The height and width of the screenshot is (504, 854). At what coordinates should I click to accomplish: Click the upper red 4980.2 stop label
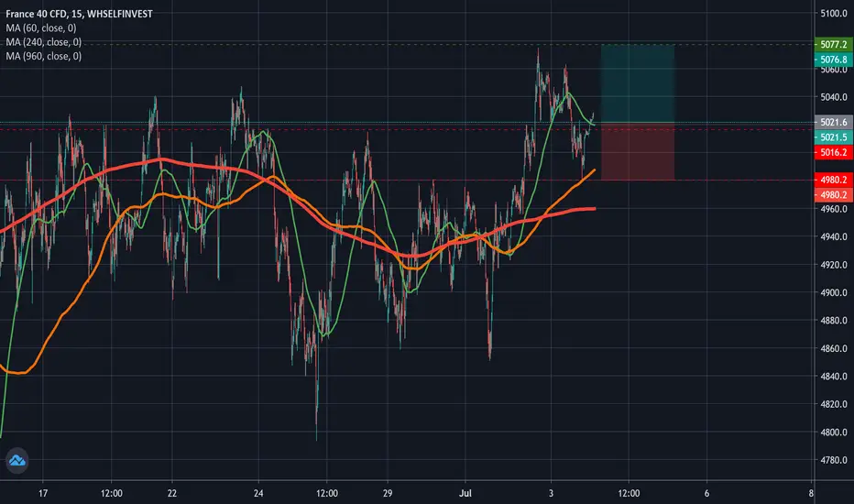[833, 180]
